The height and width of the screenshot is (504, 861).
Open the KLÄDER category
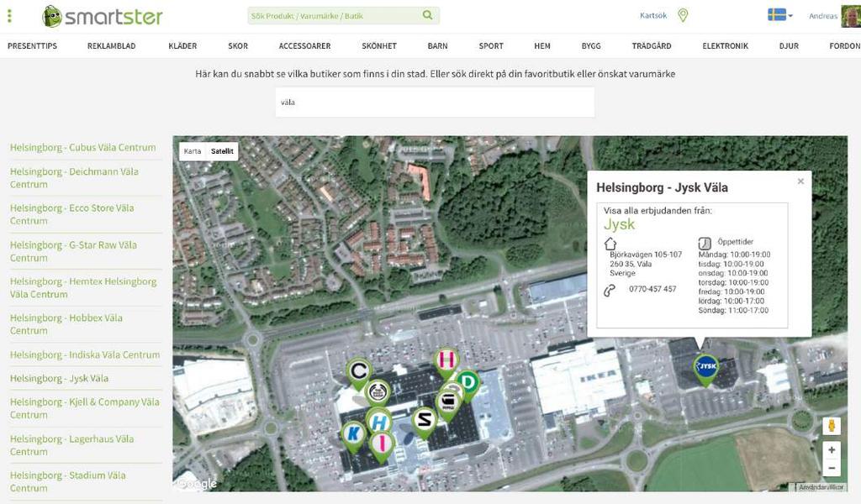[182, 46]
